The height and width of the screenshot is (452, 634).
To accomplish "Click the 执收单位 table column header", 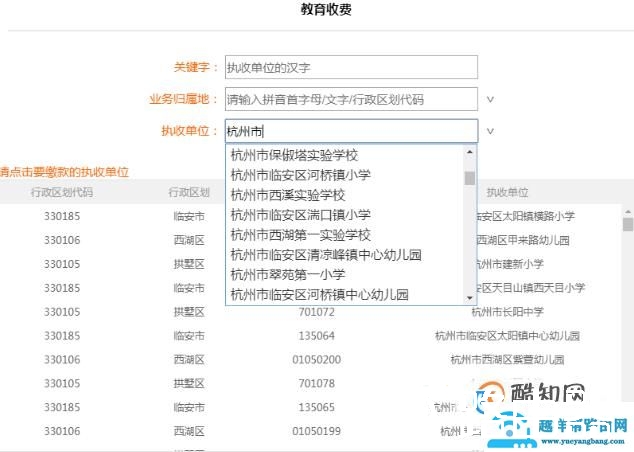I will point(507,192).
